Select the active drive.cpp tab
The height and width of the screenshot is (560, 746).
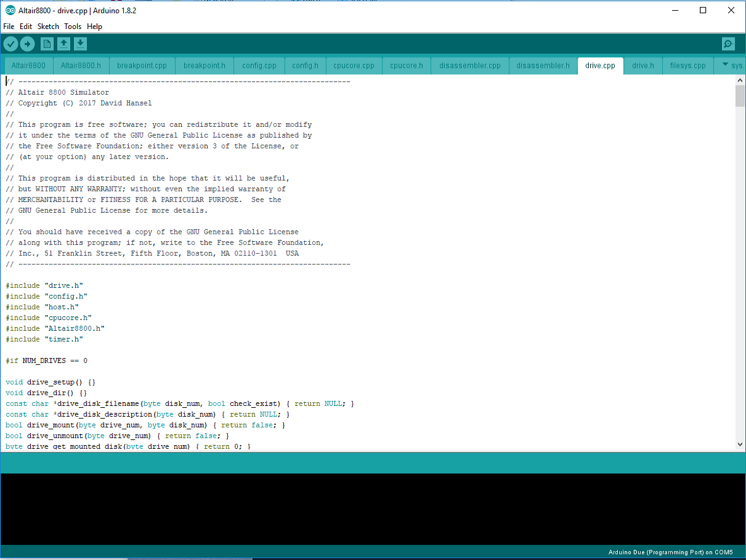coord(600,66)
